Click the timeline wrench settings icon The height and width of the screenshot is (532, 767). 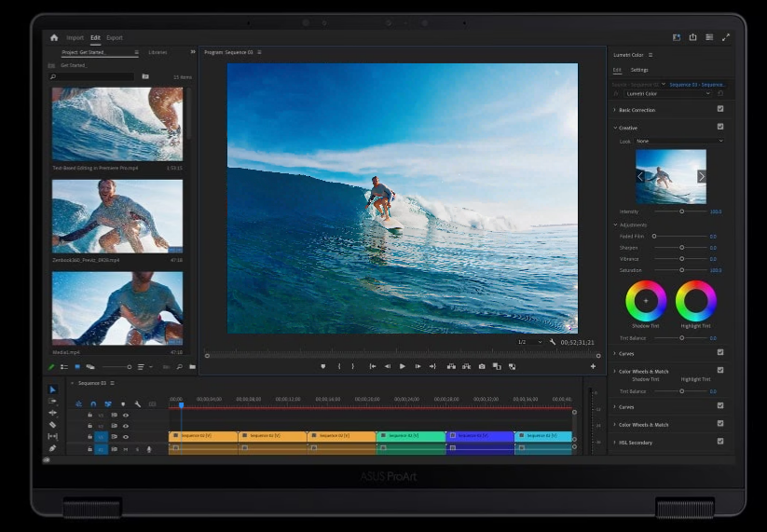(x=137, y=403)
